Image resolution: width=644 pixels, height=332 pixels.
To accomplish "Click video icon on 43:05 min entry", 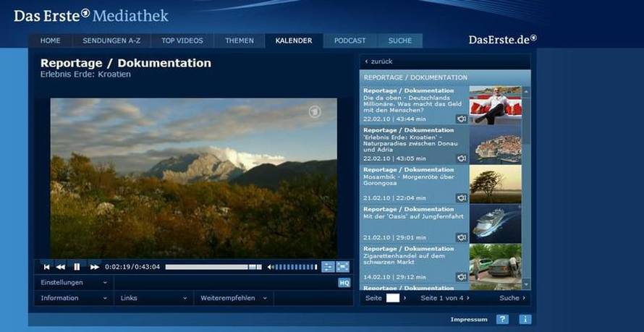I will click(462, 158).
